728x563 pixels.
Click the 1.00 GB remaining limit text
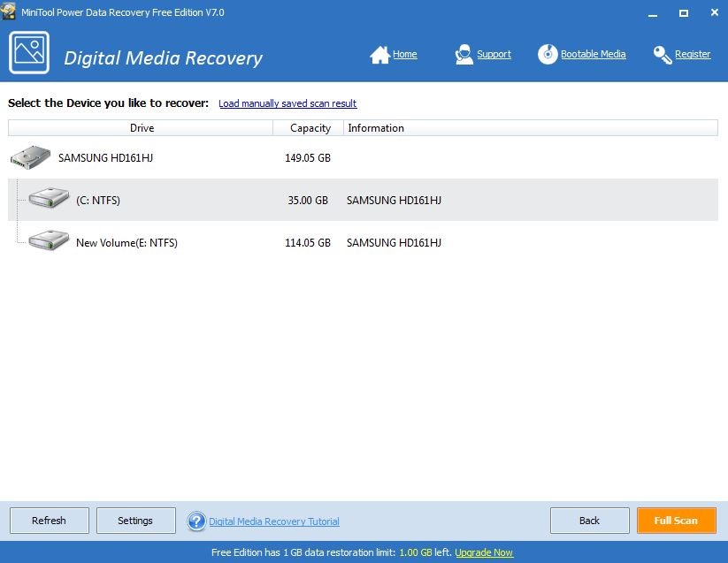pos(416,552)
